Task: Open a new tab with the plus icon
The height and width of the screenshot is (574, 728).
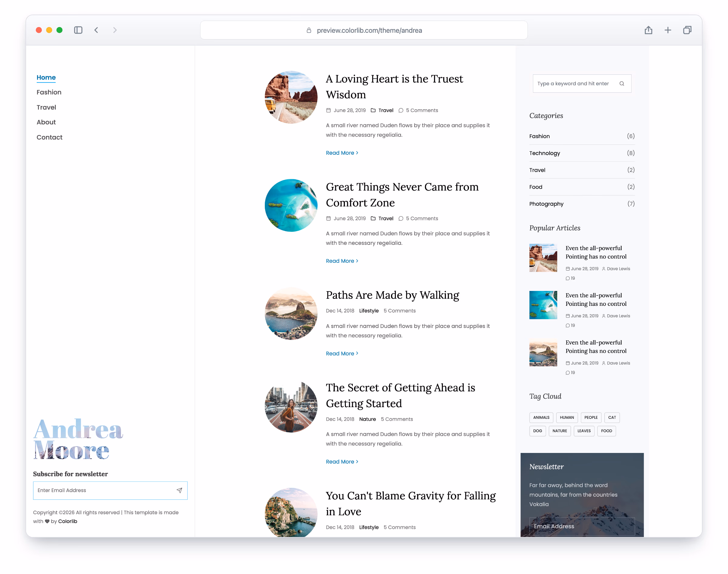Action: 668,30
